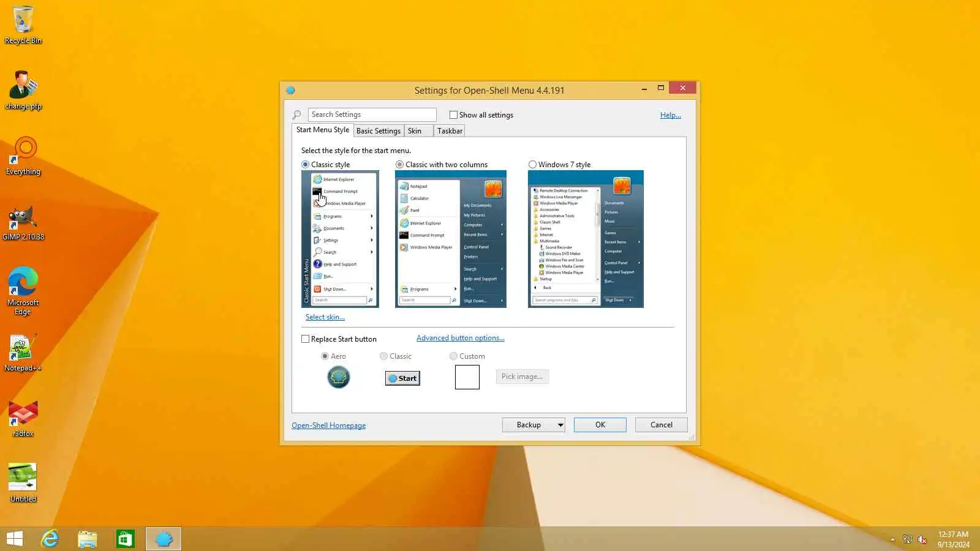Maximize the Open-Shell settings window
The height and width of the screenshot is (551, 980).
click(x=661, y=88)
